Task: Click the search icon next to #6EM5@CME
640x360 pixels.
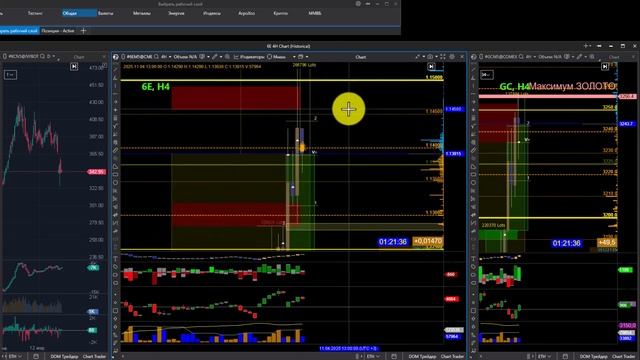Action: (x=156, y=57)
